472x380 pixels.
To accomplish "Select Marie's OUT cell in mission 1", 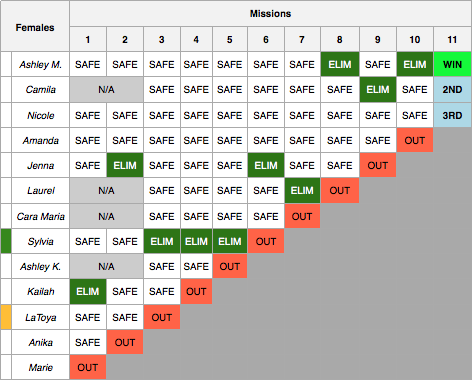I will coord(88,367).
